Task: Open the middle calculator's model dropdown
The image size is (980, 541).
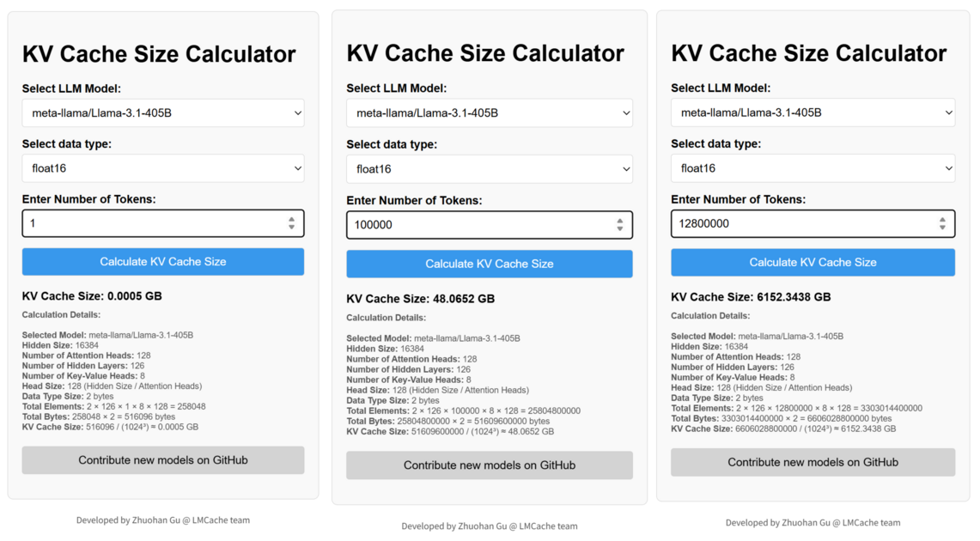Action: [x=489, y=112]
